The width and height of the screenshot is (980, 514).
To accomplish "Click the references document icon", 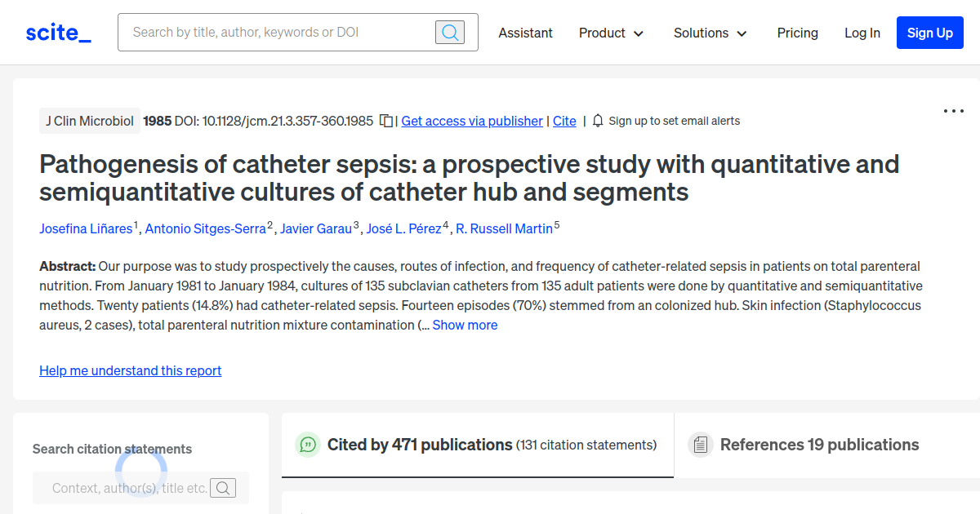I will pyautogui.click(x=701, y=444).
